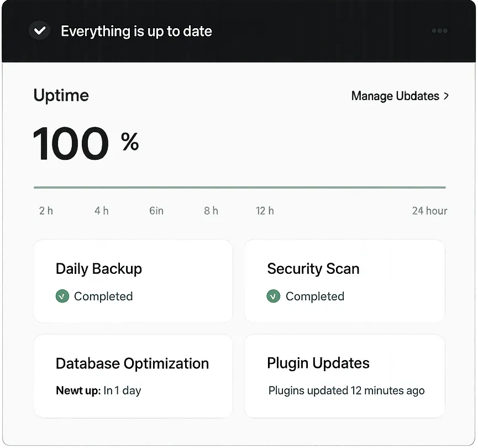
Task: Expand Manage Updates chevron arrow
Action: point(447,96)
